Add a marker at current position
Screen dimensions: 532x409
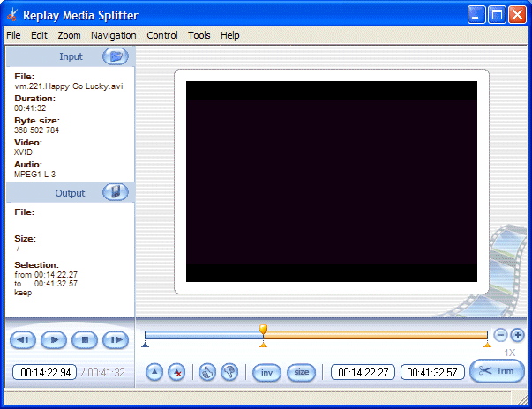pyautogui.click(x=154, y=372)
